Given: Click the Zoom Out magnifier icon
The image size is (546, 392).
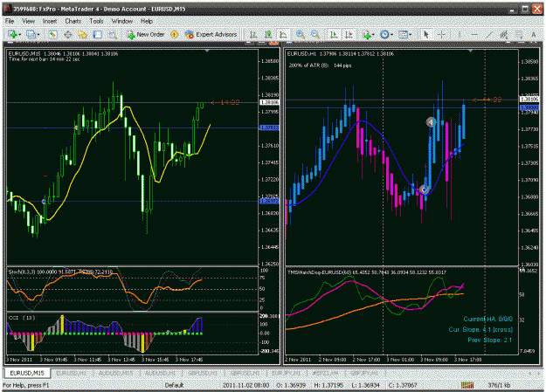Looking at the screenshot, I should (x=315, y=34).
